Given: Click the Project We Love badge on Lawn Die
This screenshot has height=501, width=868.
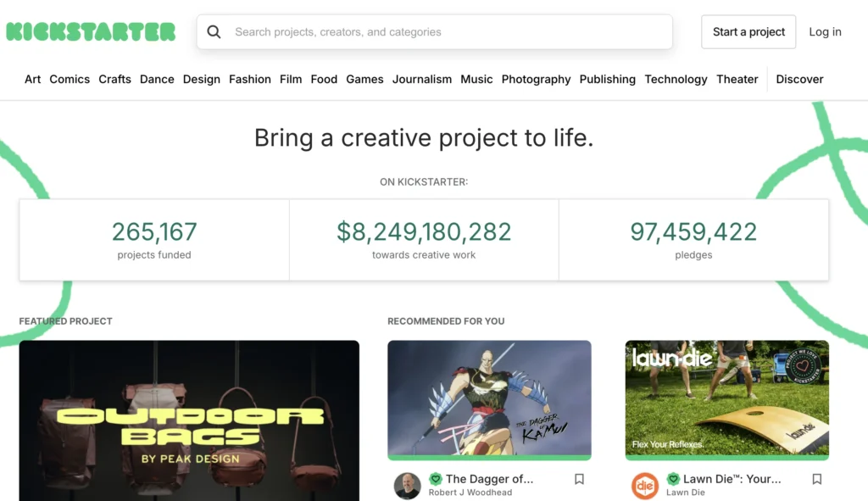Looking at the screenshot, I should [x=803, y=366].
